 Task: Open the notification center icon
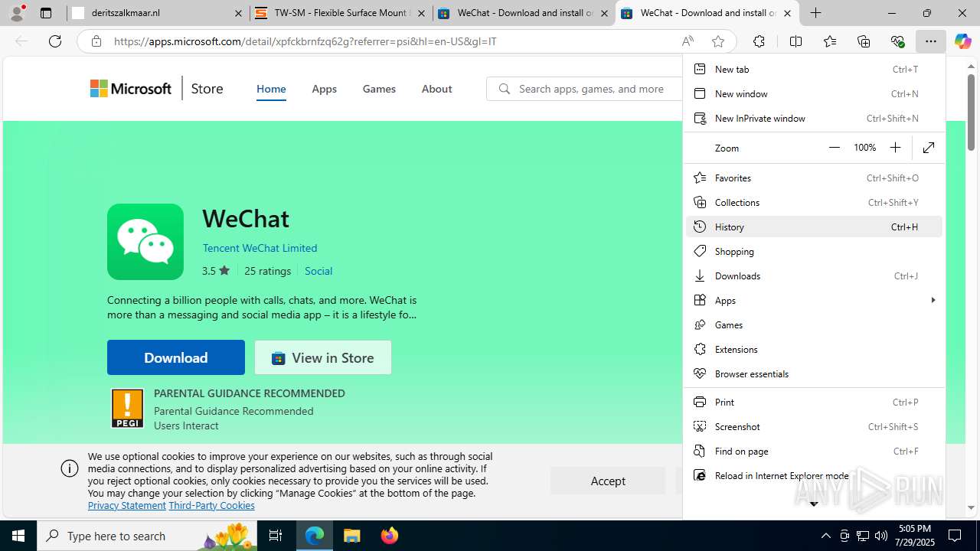[x=955, y=536]
